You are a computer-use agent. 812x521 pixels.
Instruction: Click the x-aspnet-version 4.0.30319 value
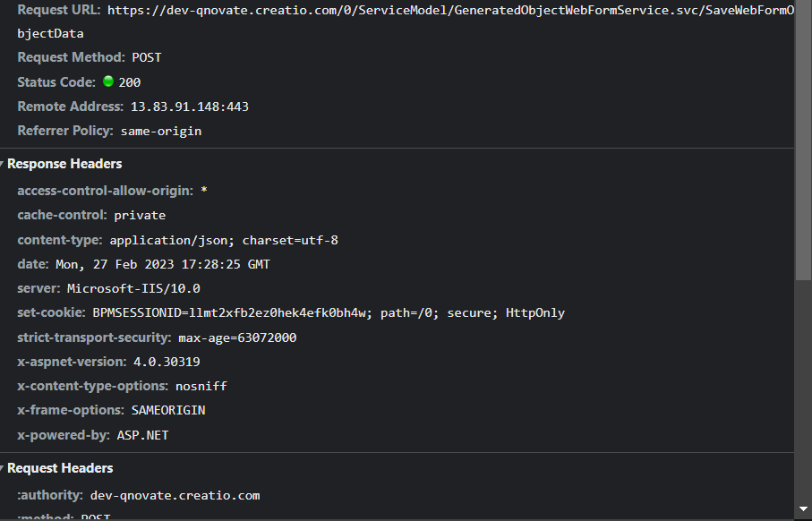point(167,362)
